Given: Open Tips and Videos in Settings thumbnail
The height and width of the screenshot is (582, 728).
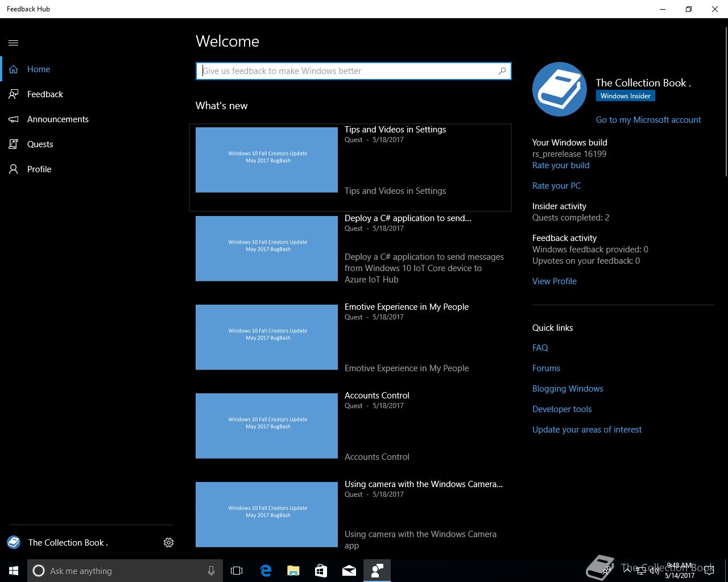Looking at the screenshot, I should 267,160.
